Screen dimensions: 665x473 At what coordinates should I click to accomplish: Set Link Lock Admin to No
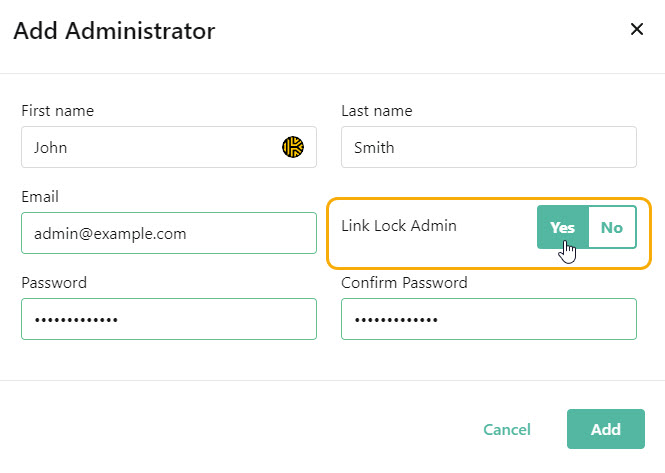(612, 227)
